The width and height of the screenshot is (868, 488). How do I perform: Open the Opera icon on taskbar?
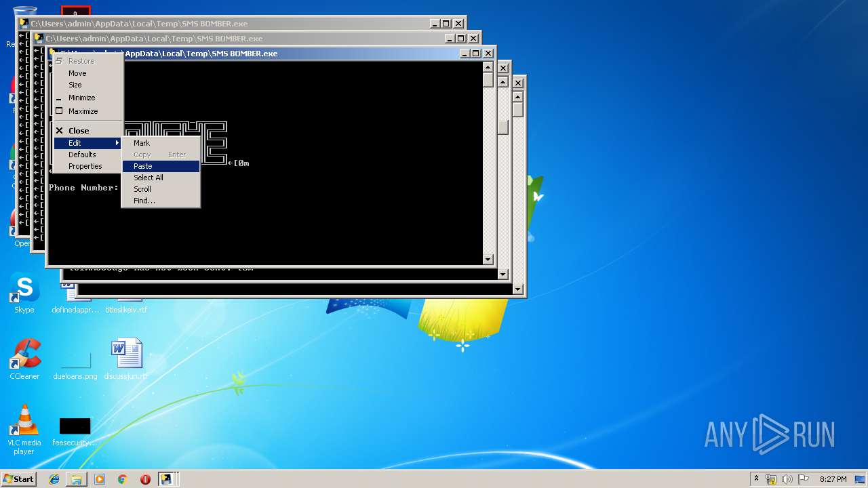tap(145, 479)
